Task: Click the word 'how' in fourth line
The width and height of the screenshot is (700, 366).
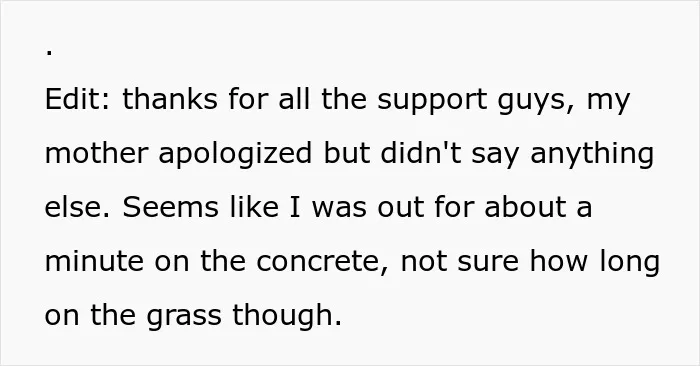Action: (x=558, y=261)
